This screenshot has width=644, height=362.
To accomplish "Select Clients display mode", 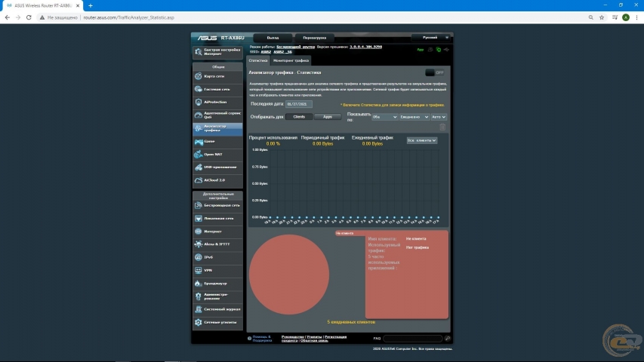I will point(299,117).
